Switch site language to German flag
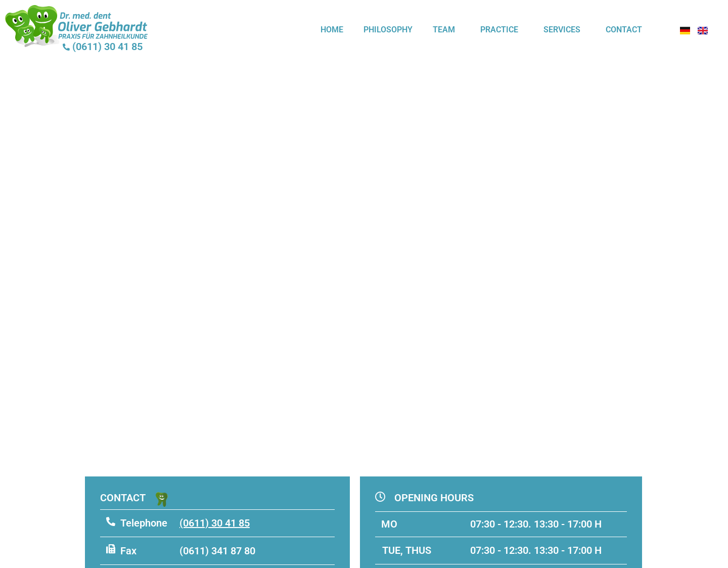 tap(685, 30)
